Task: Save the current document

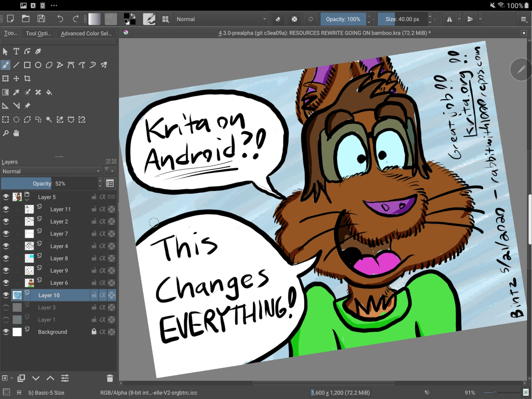Action: [41, 19]
